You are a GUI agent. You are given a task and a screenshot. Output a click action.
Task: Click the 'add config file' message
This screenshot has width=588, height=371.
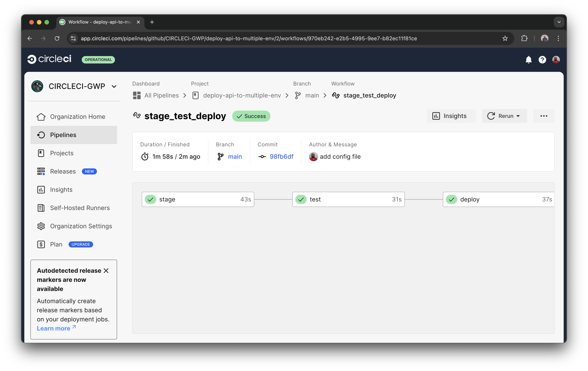[340, 156]
